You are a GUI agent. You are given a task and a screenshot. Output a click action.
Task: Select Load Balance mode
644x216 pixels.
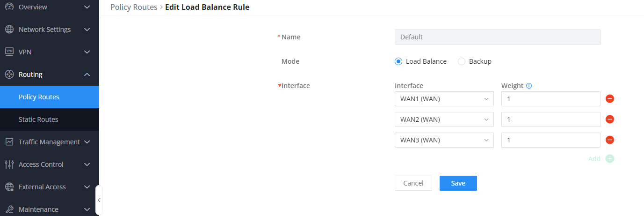tap(398, 61)
